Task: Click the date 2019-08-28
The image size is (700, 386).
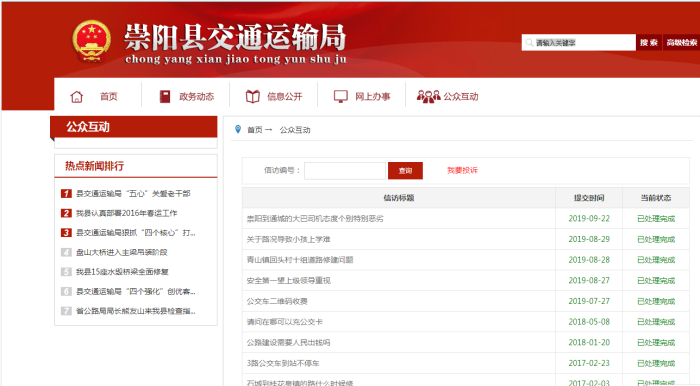Action: (x=589, y=260)
